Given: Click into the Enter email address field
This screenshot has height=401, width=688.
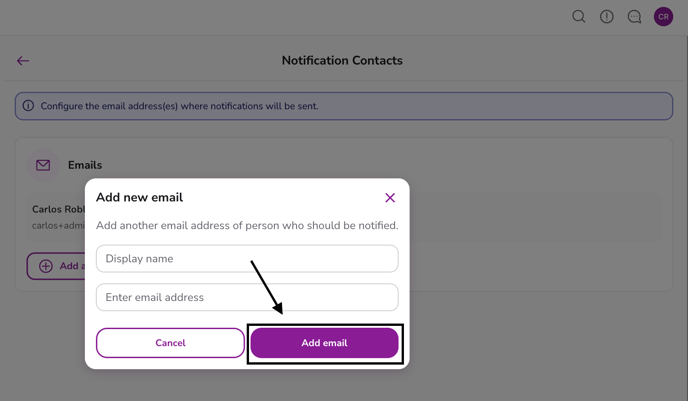Looking at the screenshot, I should pyautogui.click(x=247, y=297).
